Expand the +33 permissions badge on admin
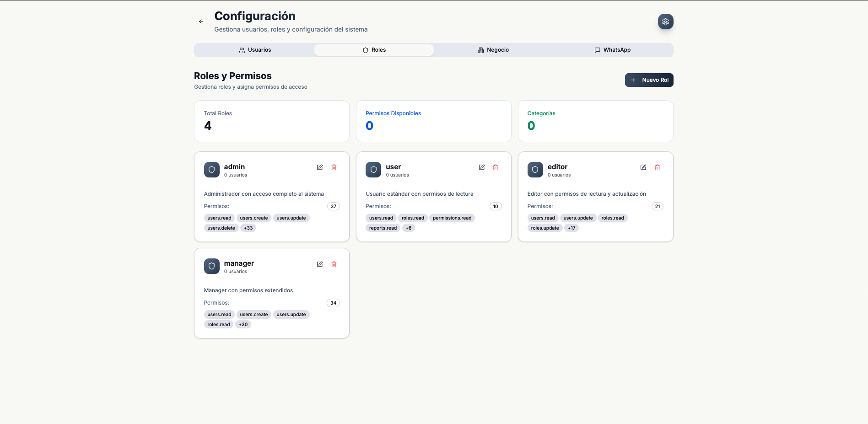 (x=248, y=228)
